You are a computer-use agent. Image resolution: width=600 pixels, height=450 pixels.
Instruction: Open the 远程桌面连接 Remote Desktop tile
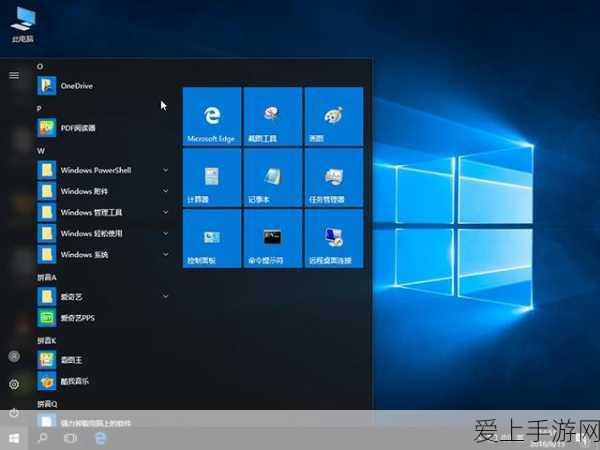point(334,238)
